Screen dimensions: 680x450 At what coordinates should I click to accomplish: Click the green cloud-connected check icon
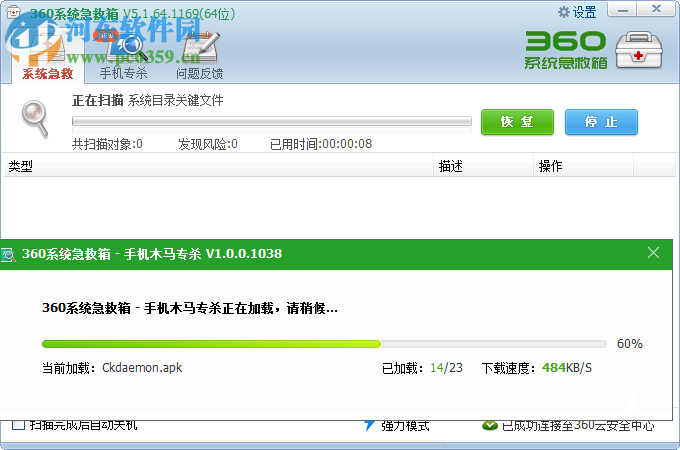(490, 425)
